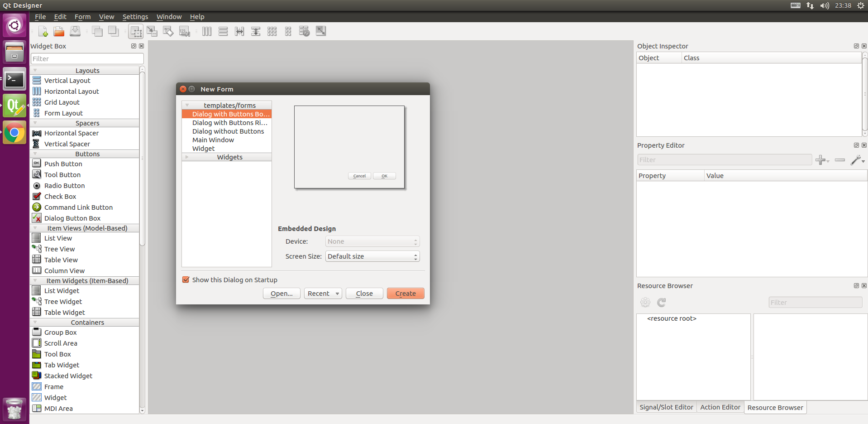Uncheck Show this Dialog on Startup
This screenshot has height=424, width=868.
(x=186, y=279)
